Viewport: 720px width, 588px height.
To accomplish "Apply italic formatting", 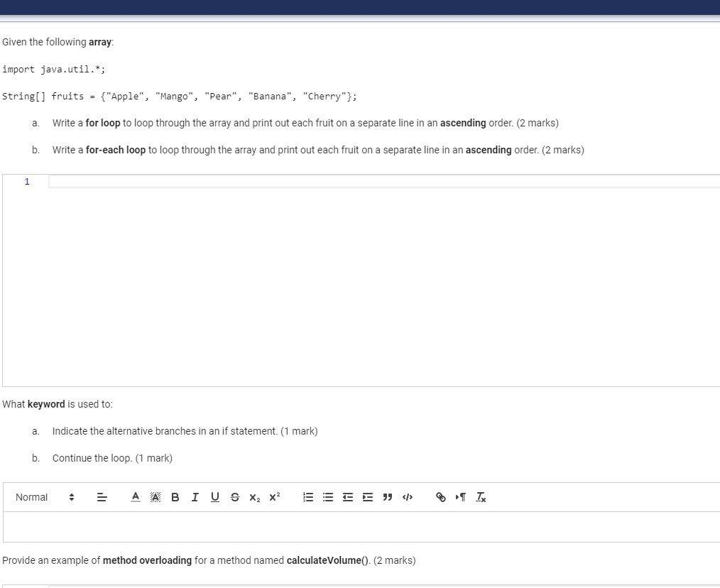I will (x=195, y=497).
